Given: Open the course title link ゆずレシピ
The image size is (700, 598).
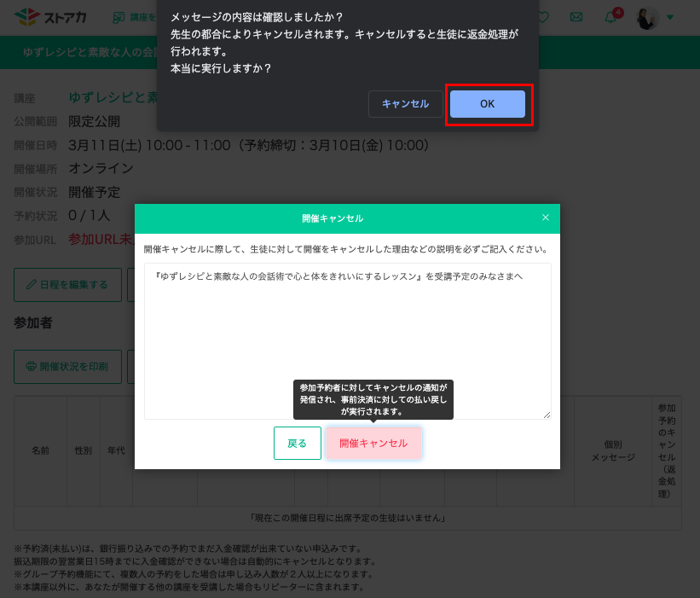Looking at the screenshot, I should coord(113,97).
